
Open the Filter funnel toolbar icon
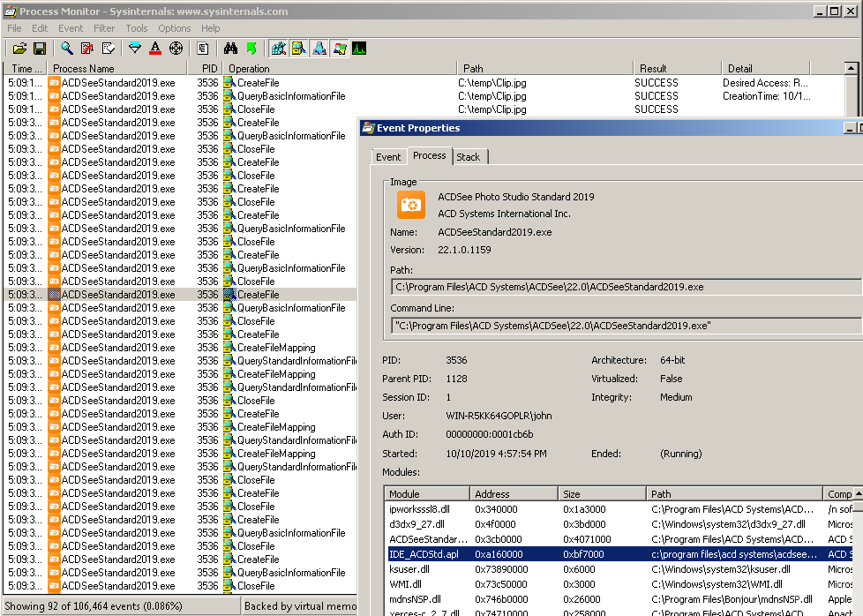click(135, 49)
